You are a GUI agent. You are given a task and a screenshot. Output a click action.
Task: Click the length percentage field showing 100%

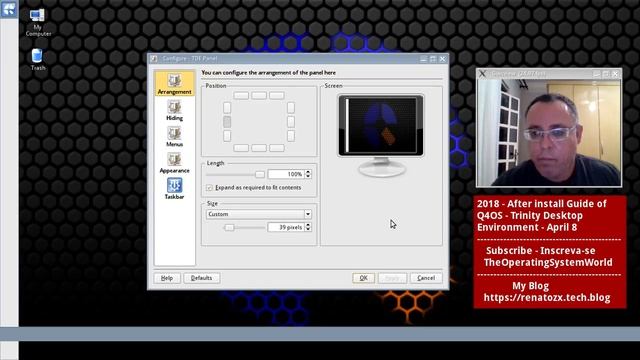(286, 174)
